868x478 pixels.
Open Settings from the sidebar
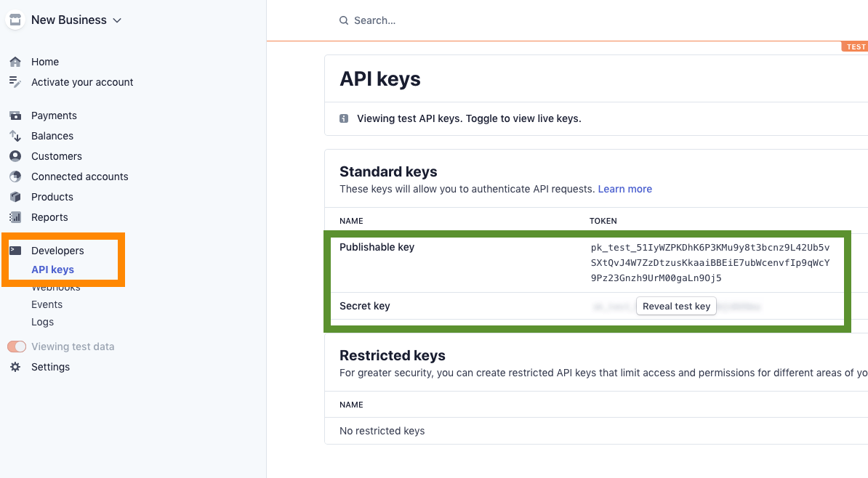50,367
